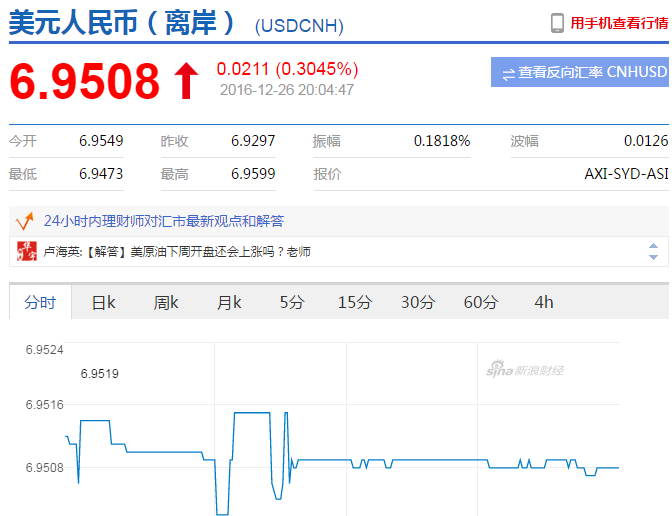672x516 pixels.
Task: Click 振幅 value 0.1818%
Action: (442, 141)
